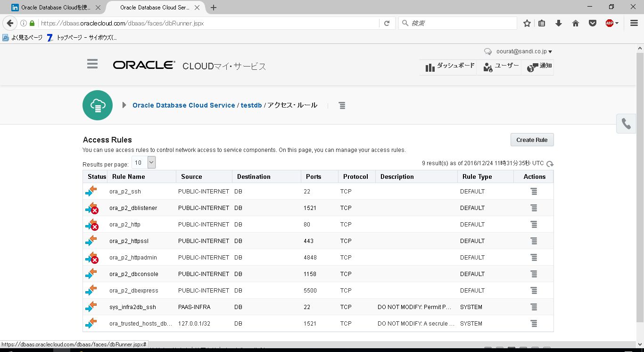Select the Oracle Database Cloud Service tab
This screenshot has height=352, width=644.
coord(156,8)
